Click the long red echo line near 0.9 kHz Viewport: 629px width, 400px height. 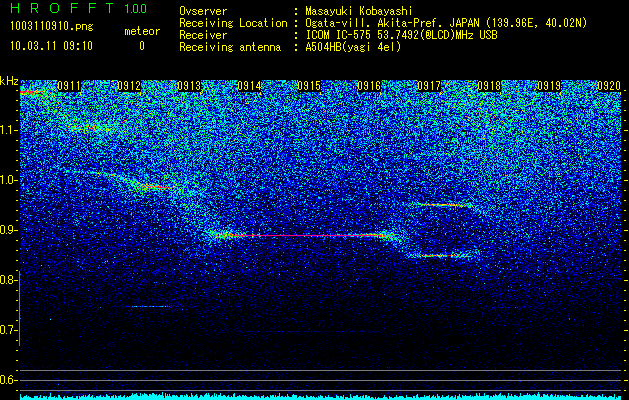[305, 236]
